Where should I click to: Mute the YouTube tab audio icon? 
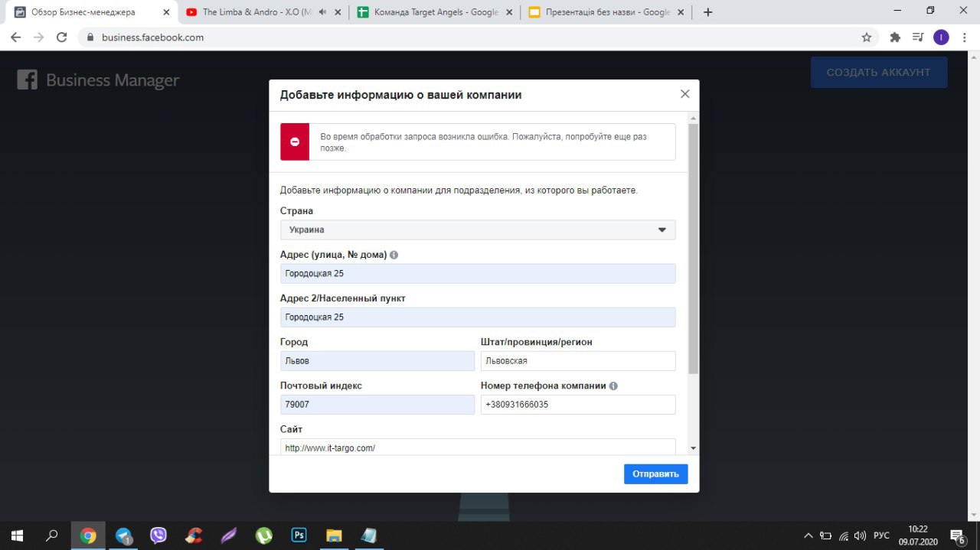[x=322, y=12]
